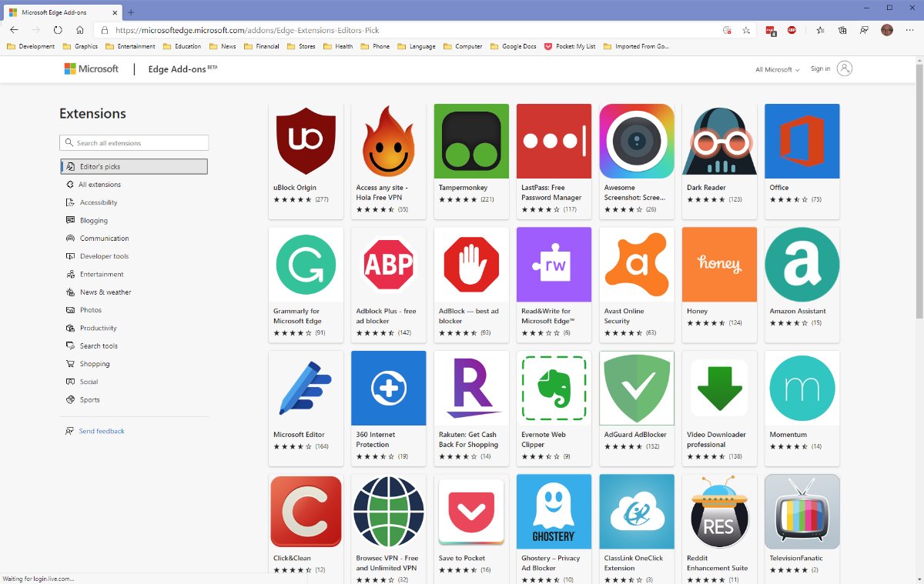Open the Honey extension icon

[x=720, y=265]
